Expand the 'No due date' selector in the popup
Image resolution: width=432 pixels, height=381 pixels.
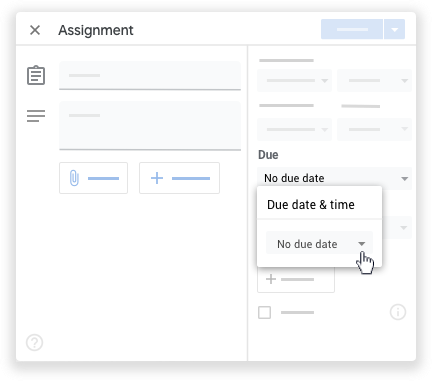pyautogui.click(x=319, y=244)
